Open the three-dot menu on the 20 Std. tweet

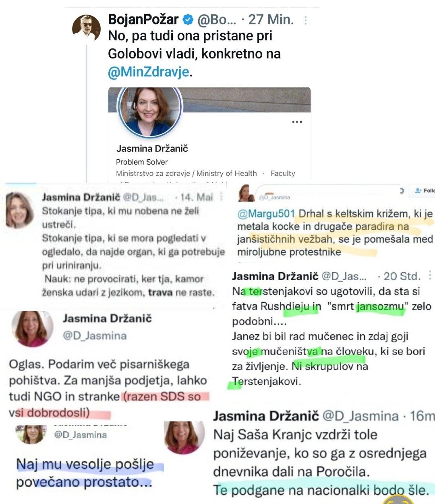click(430, 276)
